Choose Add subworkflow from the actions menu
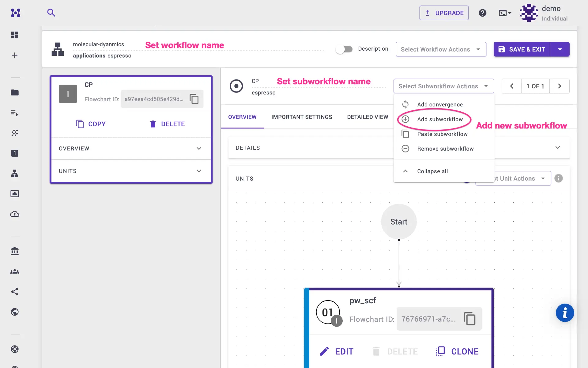588x368 pixels. coord(440,119)
